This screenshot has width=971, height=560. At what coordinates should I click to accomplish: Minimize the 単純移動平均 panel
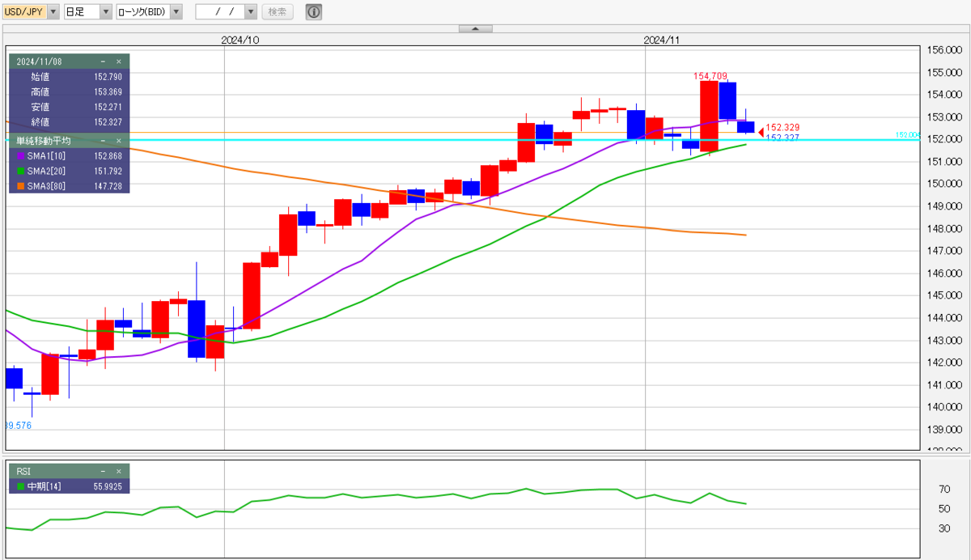pyautogui.click(x=103, y=141)
